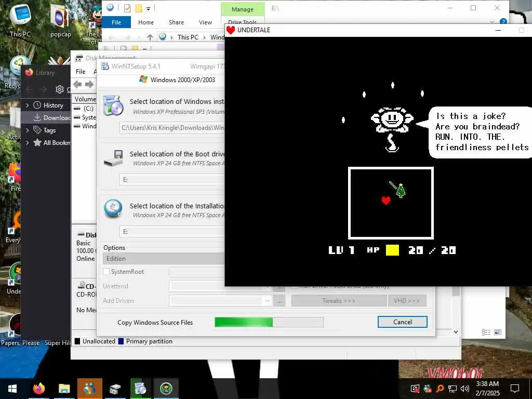Viewport: 532px width, 399px height.
Task: Click the Windows source path field
Action: (172, 128)
